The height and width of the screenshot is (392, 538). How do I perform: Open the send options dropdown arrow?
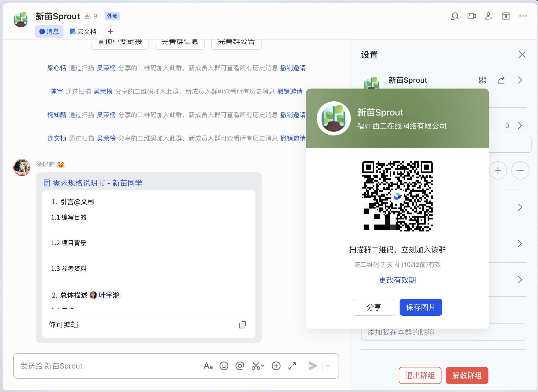(328, 366)
